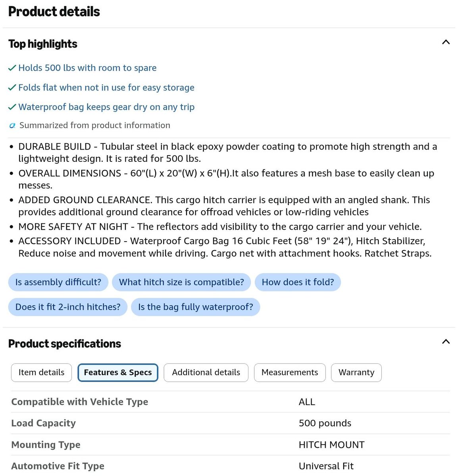Open 'Holds 500 lbs with room to spare' link

87,68
